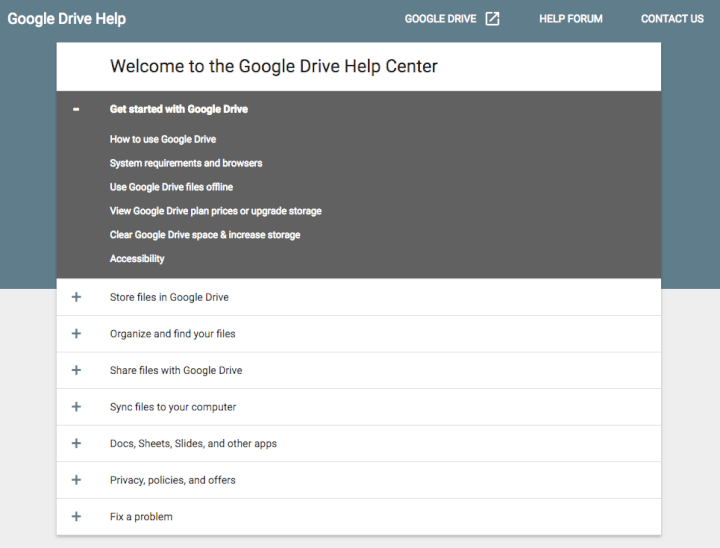Open the GOOGLE DRIVE header link
Screen dimensions: 720x548
click(x=440, y=19)
